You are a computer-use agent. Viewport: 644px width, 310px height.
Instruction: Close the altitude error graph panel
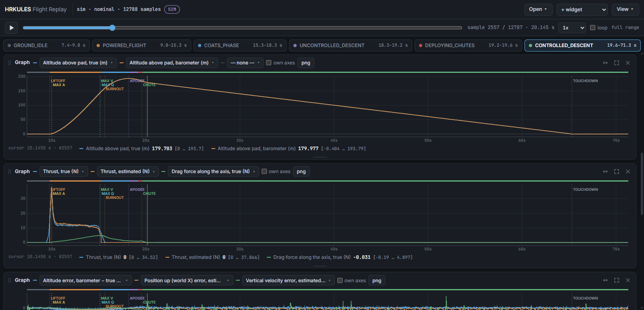pos(628,280)
